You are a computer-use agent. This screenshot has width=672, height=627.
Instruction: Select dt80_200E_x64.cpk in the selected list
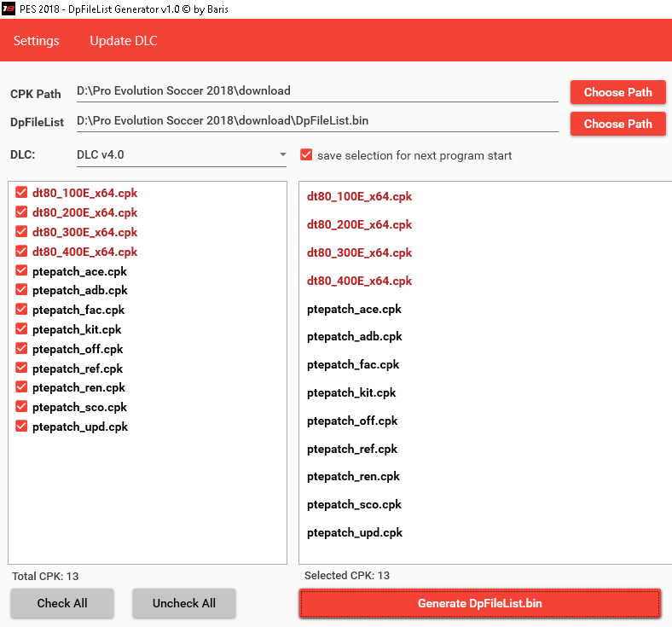pyautogui.click(x=359, y=224)
